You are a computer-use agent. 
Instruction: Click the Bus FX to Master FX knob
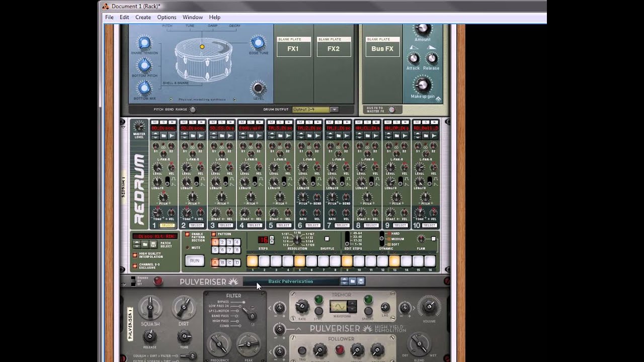[391, 110]
